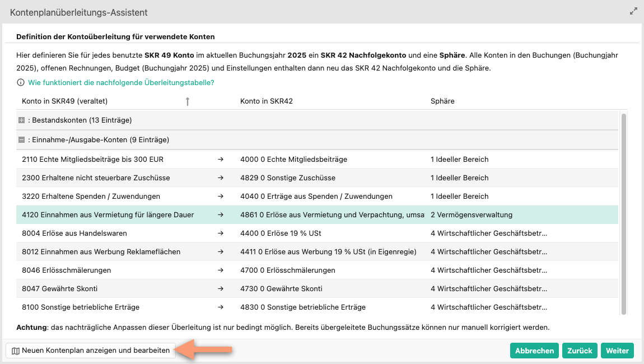Expand the Bestandskonten group with the plus icon
The height and width of the screenshot is (364, 644).
click(21, 120)
